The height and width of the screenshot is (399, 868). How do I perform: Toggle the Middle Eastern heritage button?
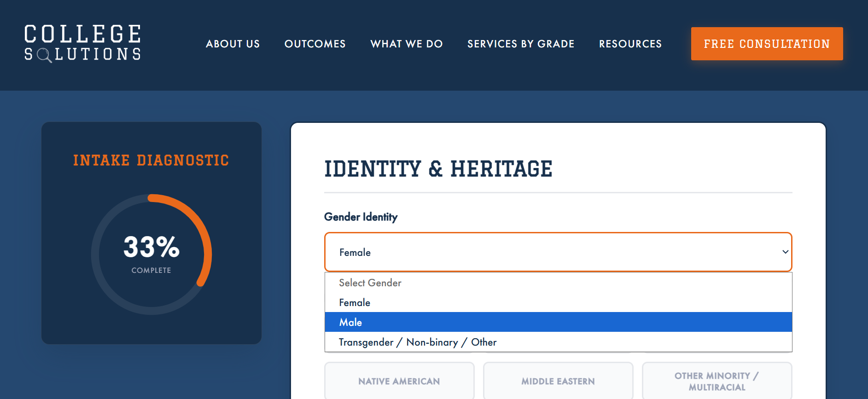click(x=558, y=381)
